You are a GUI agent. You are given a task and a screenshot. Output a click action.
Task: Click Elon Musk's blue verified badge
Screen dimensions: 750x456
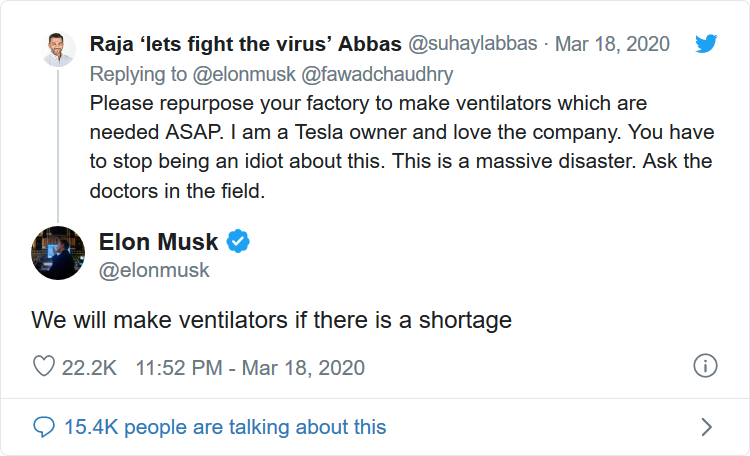tap(238, 241)
